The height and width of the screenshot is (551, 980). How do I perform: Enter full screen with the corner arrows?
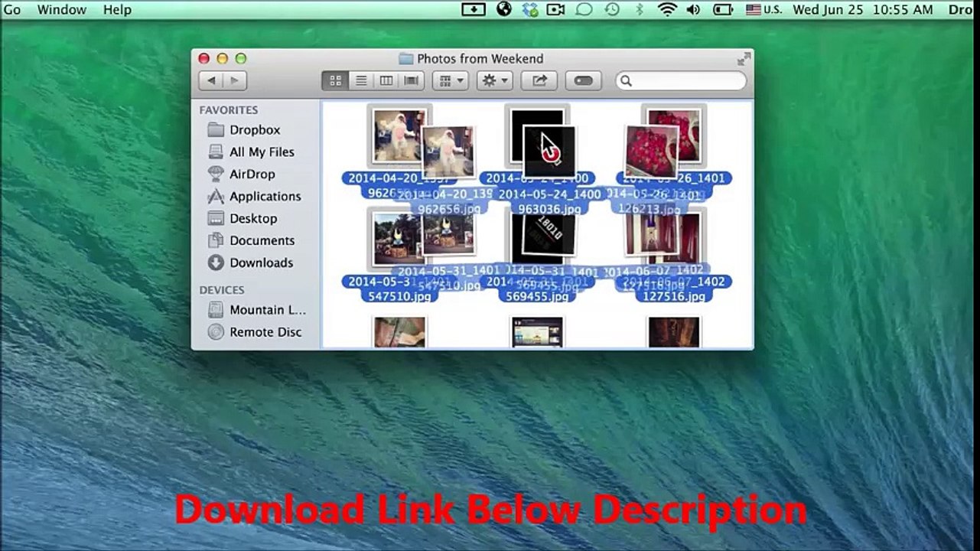tap(744, 59)
